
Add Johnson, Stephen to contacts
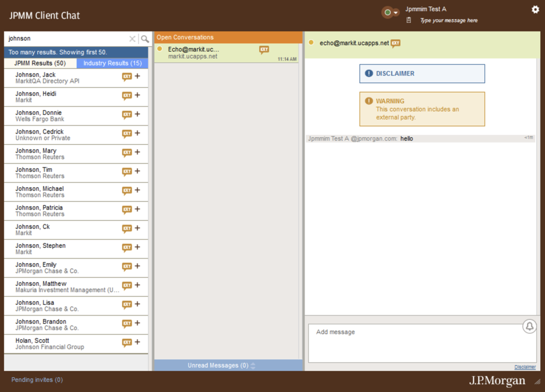138,247
